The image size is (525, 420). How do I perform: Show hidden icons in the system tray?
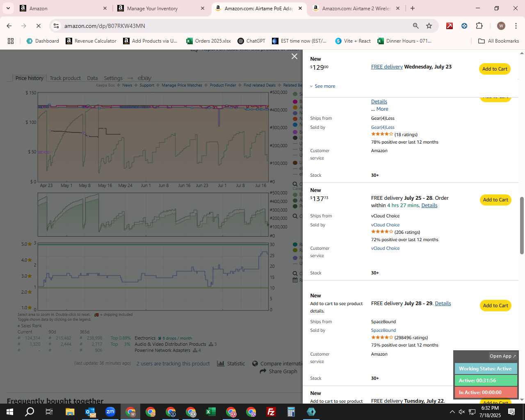pyautogui.click(x=452, y=412)
